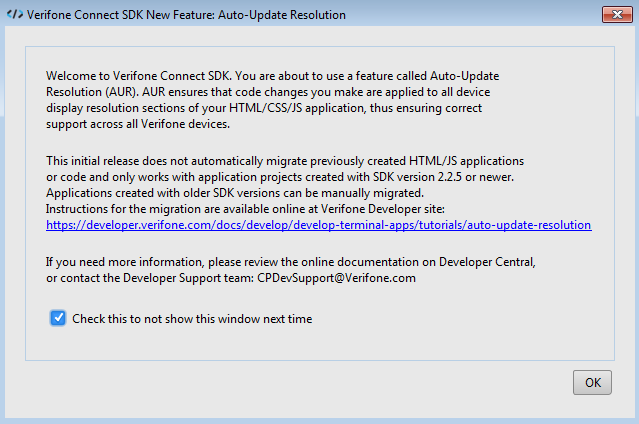Click the 'Instructions for the migration' line

click(x=245, y=209)
